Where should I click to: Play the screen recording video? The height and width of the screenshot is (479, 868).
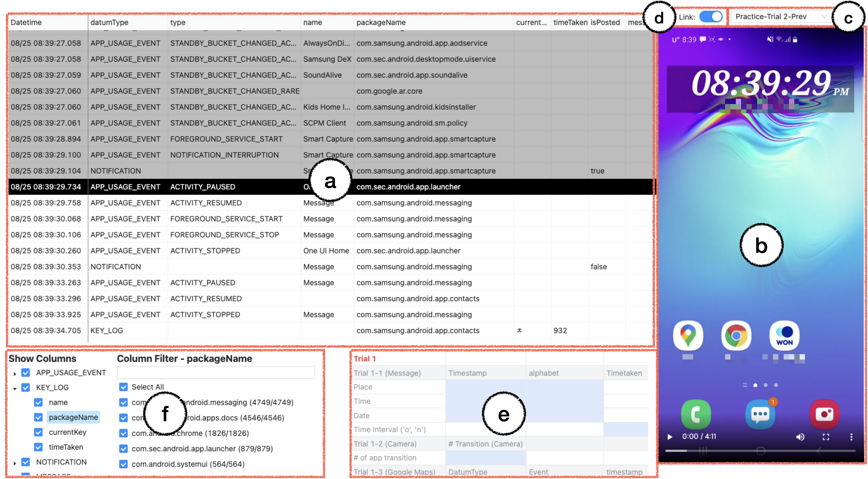pos(670,437)
